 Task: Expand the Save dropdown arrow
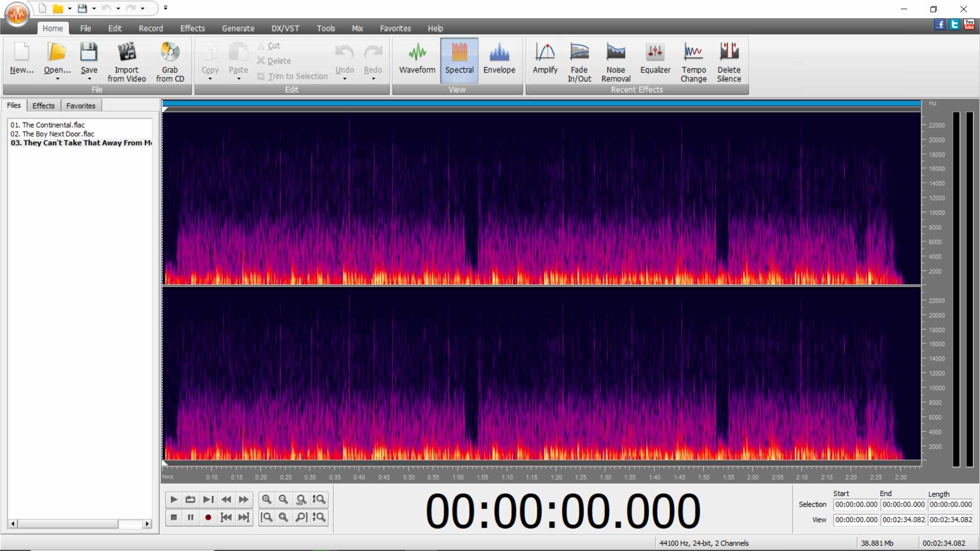pos(89,79)
